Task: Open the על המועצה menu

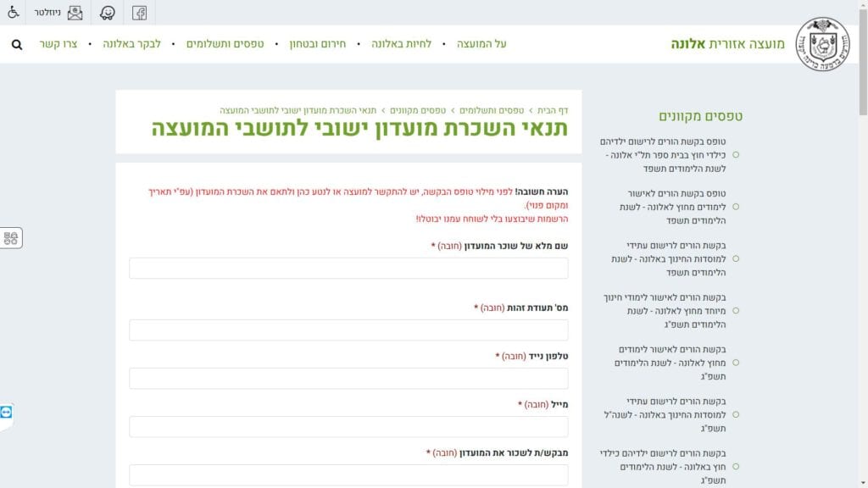Action: pos(481,44)
